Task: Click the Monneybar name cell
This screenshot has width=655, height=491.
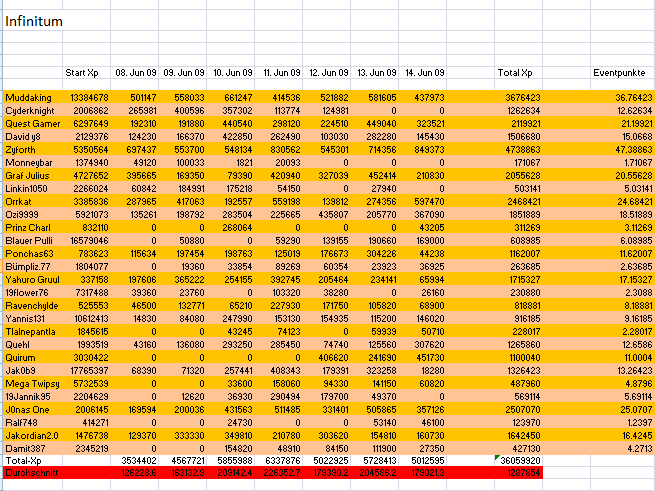Action: coord(33,162)
